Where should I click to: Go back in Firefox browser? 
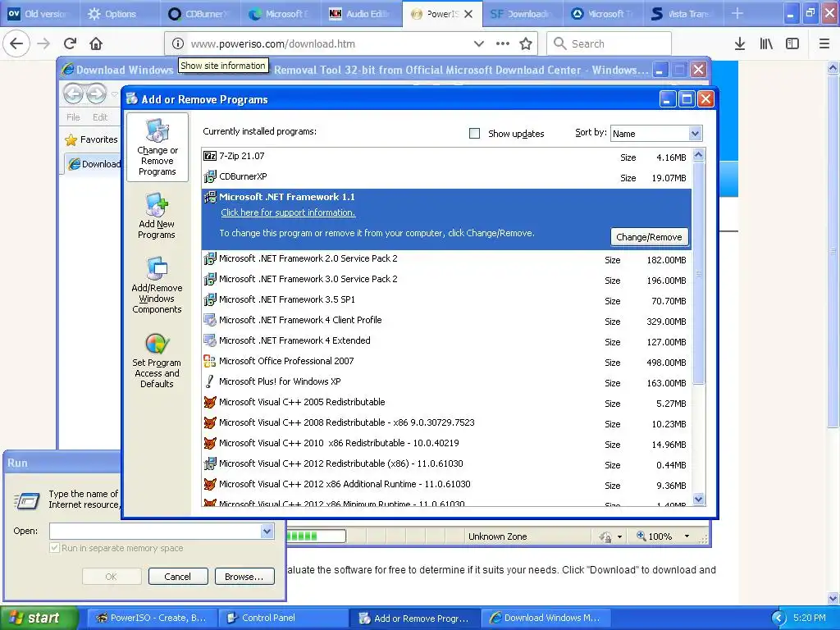[16, 43]
